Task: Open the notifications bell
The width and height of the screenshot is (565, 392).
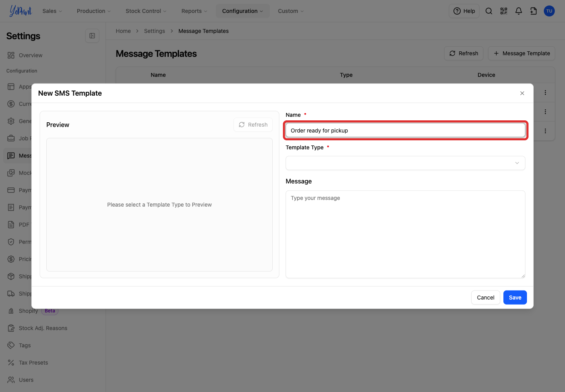Action: [x=519, y=11]
